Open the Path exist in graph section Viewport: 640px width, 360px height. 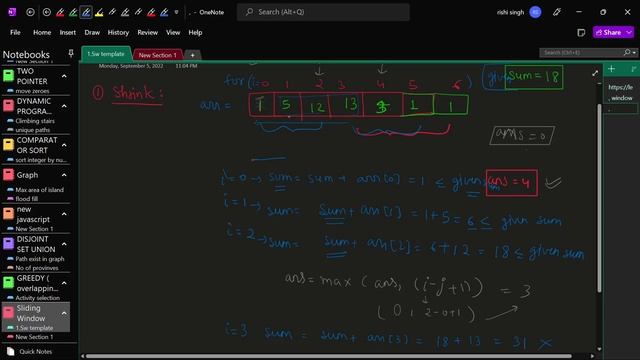click(40, 259)
